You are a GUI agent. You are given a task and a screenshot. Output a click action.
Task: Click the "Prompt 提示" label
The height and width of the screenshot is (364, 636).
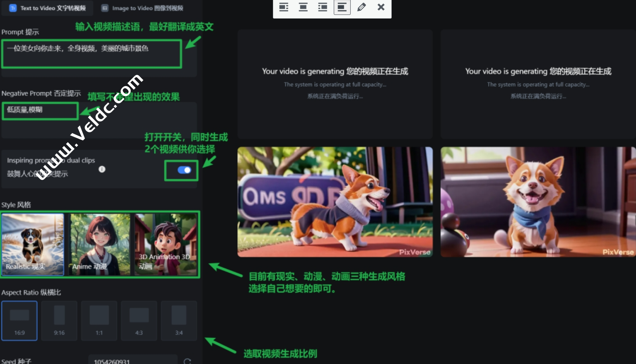click(x=20, y=32)
